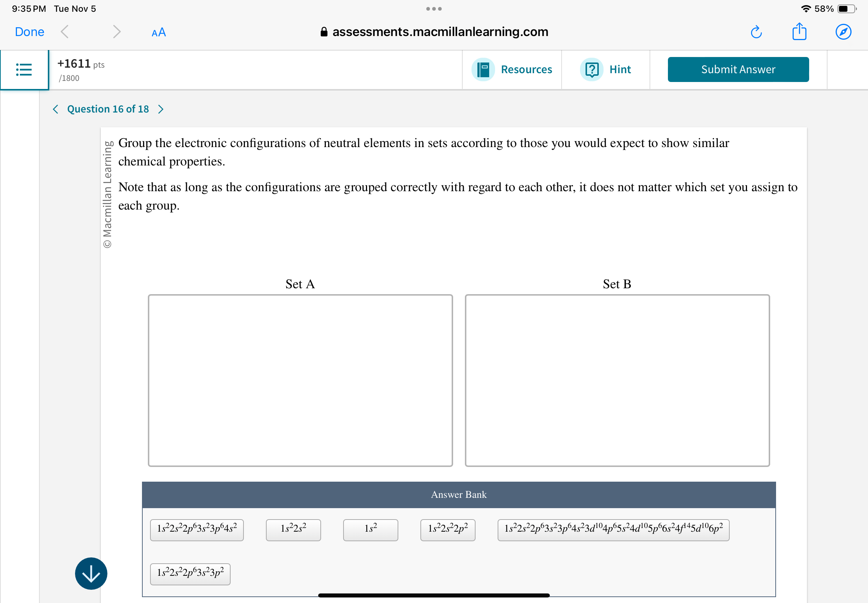
Task: Open the Safari compass extension icon
Action: coord(844,32)
